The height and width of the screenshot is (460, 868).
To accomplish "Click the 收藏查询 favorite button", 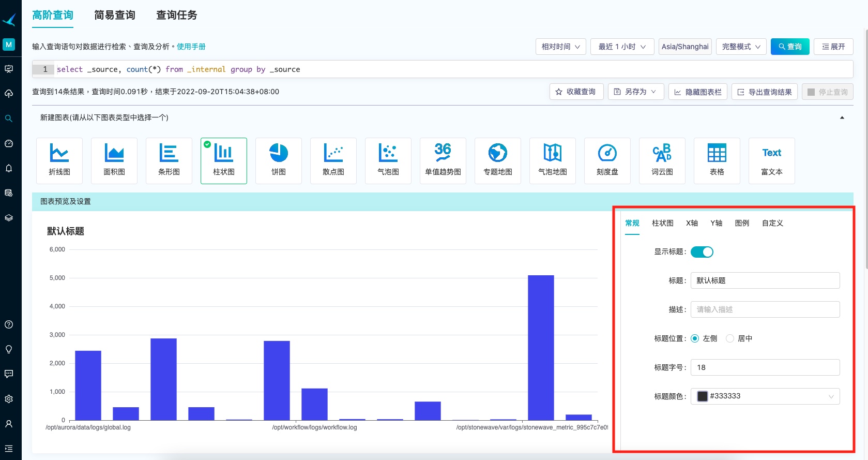I will point(576,92).
